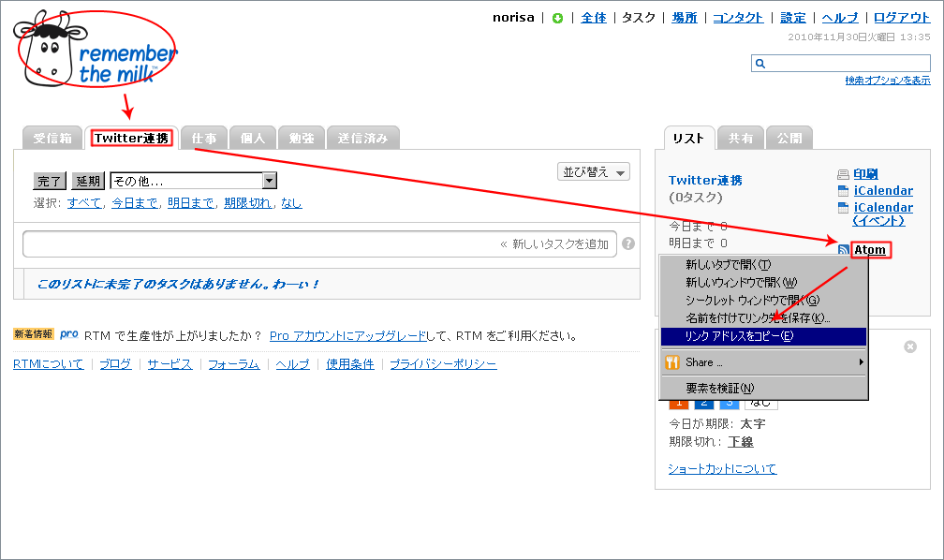Open the その他... actions dropdown
Viewport: 944px width, 560px height.
tap(193, 181)
